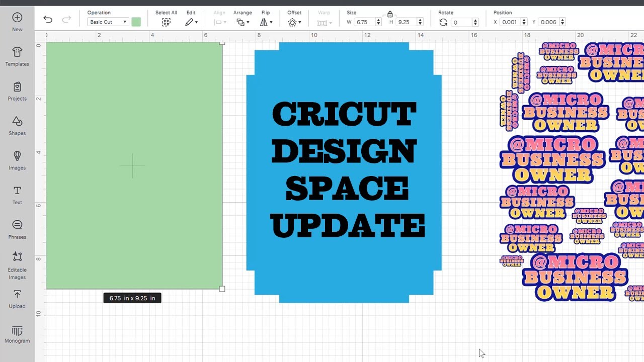Open the Flip menu
The width and height of the screenshot is (644, 362).
(x=266, y=22)
